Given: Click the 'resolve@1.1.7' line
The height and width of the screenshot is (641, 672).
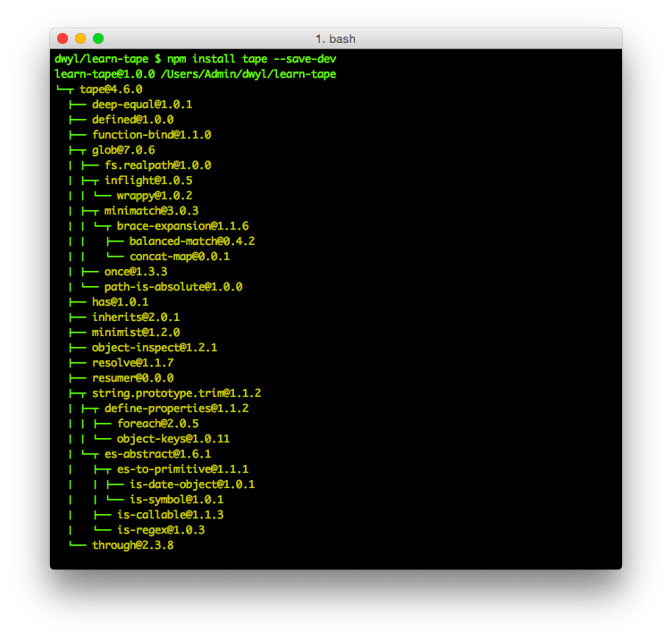Looking at the screenshot, I should [x=133, y=363].
